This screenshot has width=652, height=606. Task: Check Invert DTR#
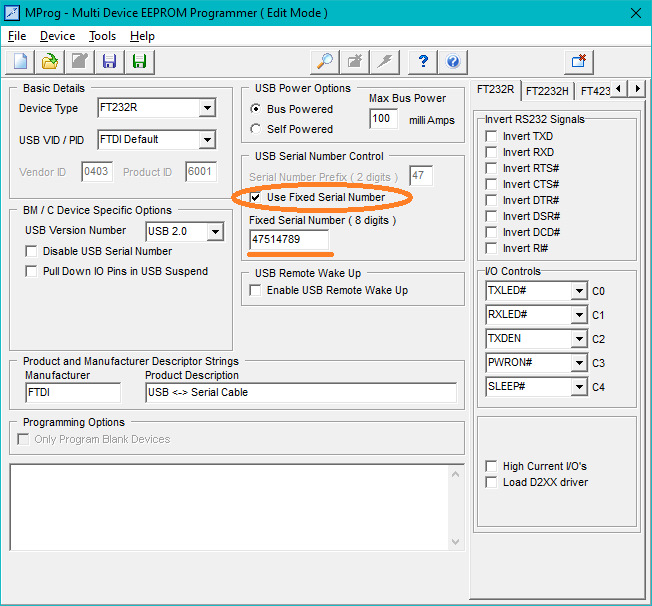tap(491, 200)
